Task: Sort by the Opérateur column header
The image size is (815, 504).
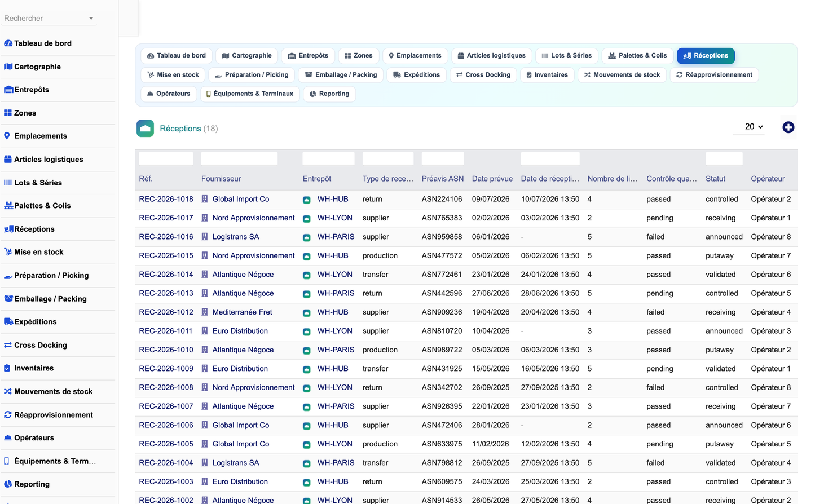Action: click(x=768, y=179)
